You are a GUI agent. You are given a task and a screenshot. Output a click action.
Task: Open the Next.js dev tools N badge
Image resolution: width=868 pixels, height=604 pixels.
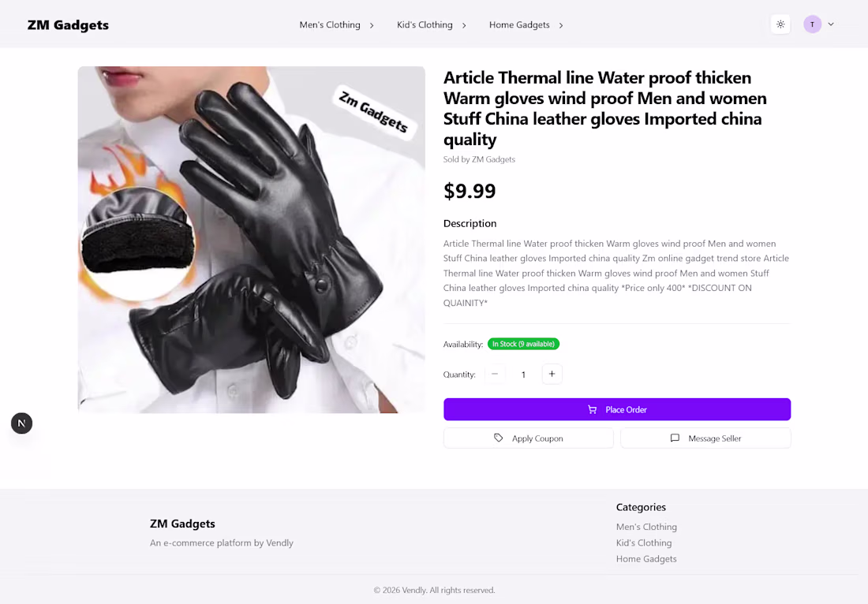[21, 423]
